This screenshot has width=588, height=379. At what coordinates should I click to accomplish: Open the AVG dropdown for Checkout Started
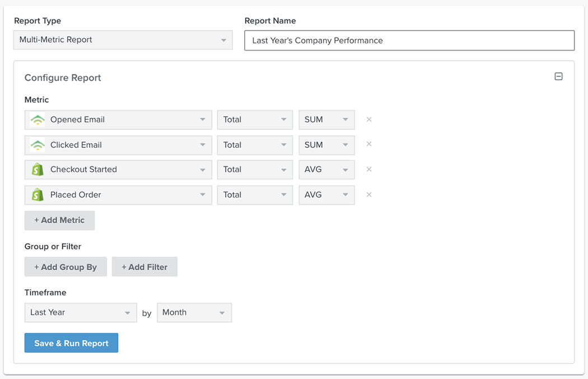pos(326,169)
